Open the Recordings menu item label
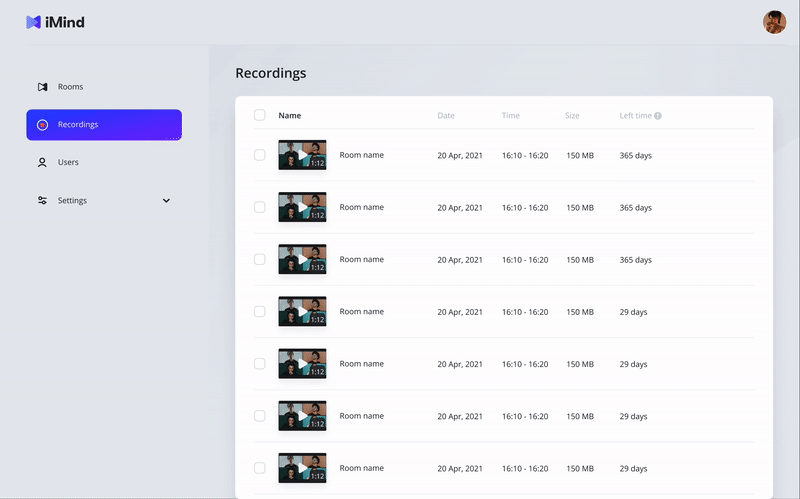The image size is (800, 499). 78,124
